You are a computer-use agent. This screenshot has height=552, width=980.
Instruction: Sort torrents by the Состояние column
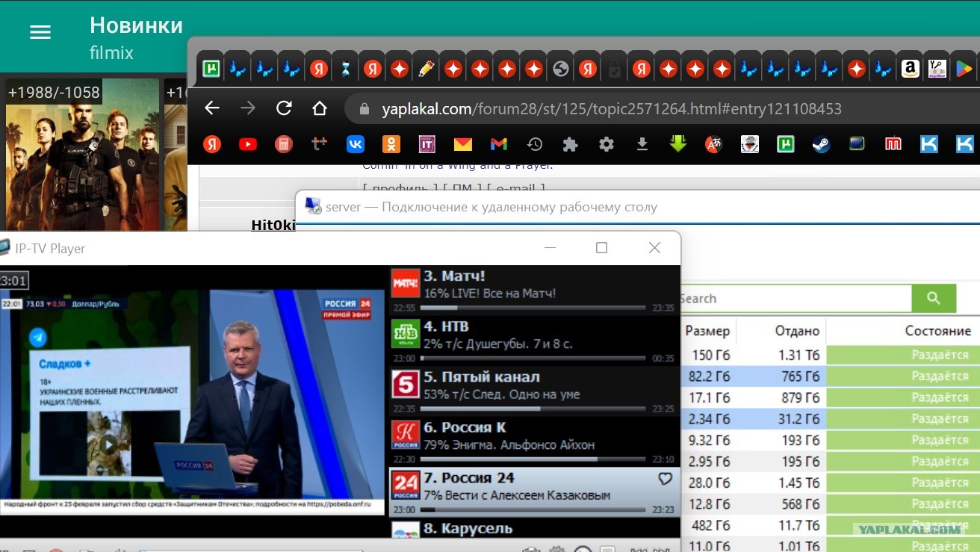click(937, 331)
